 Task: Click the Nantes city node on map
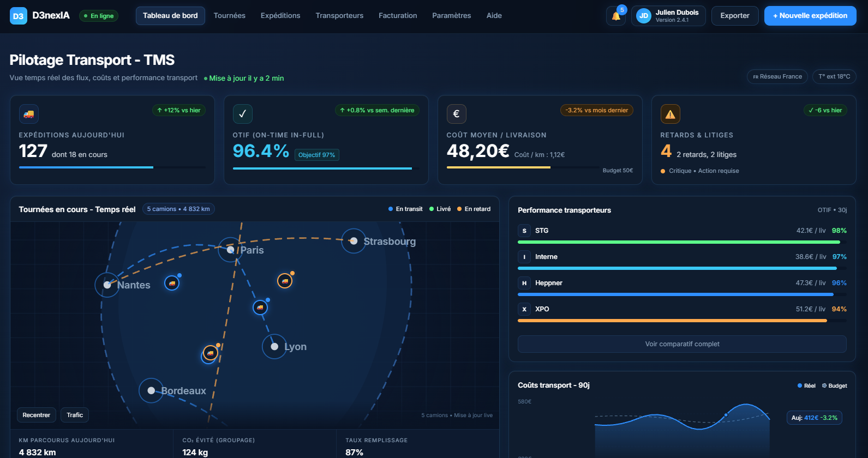click(x=107, y=285)
